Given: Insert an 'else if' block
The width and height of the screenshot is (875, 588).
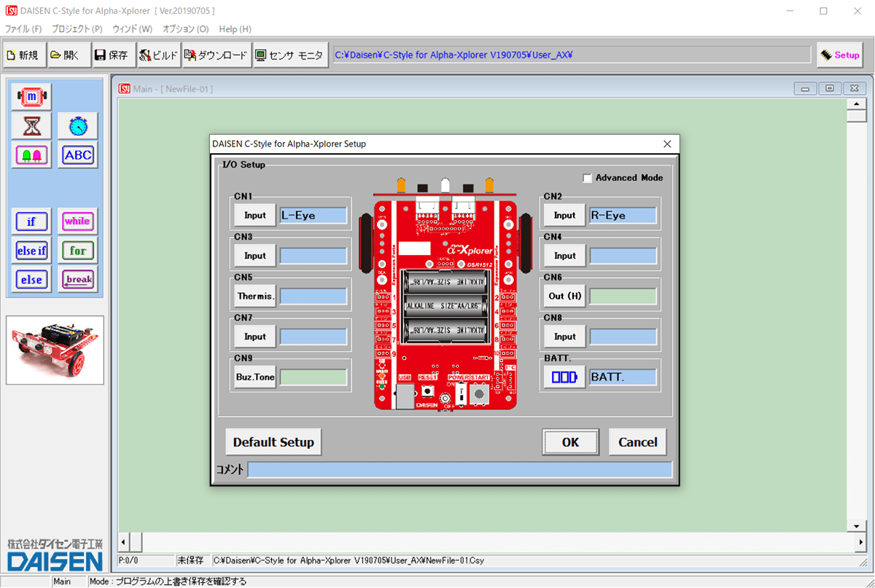Looking at the screenshot, I should pyautogui.click(x=31, y=251).
